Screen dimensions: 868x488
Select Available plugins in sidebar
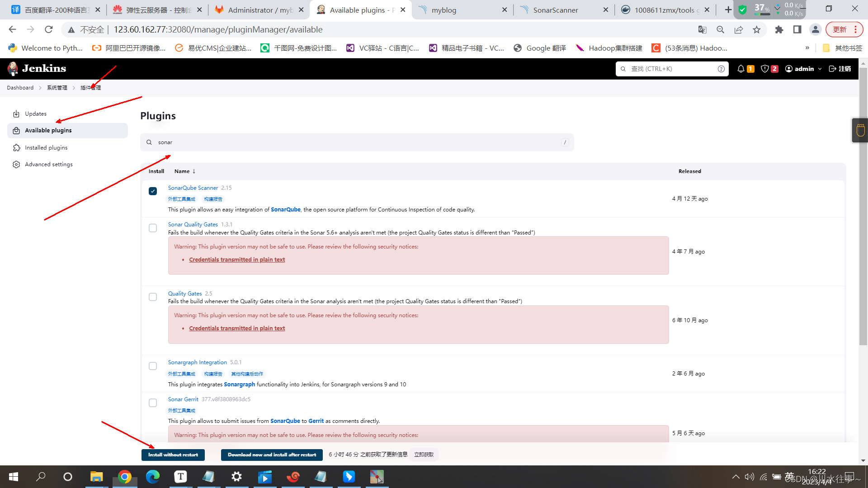coord(48,131)
